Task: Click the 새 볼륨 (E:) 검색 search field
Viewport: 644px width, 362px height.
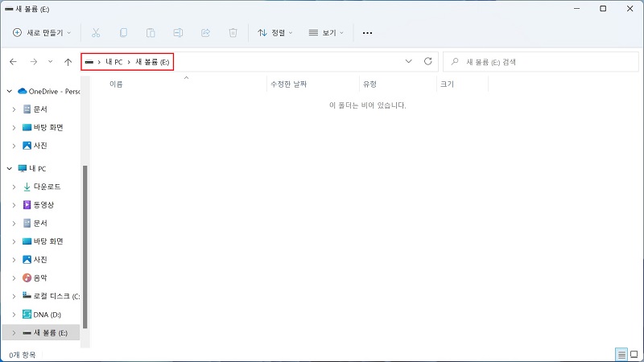Action: [x=541, y=62]
